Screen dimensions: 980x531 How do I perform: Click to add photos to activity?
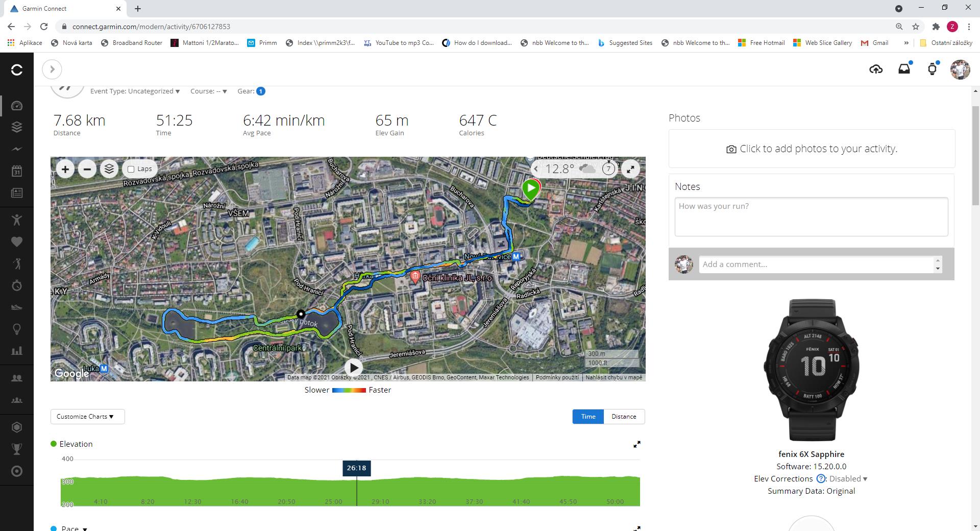click(812, 149)
